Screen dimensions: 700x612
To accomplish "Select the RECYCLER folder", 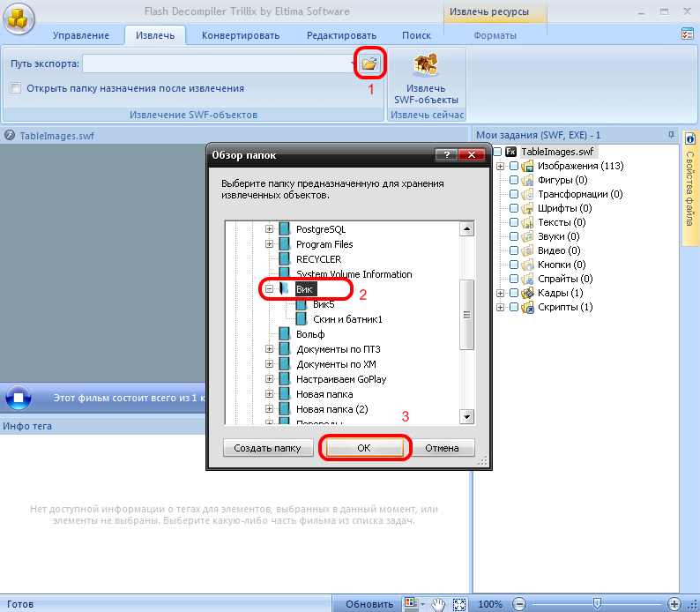I will 319,259.
